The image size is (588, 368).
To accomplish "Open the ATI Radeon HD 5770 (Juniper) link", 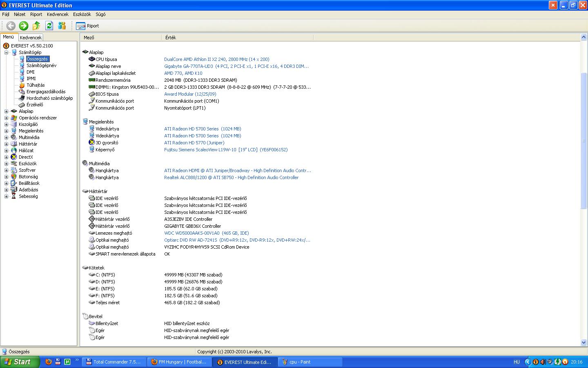I will tap(194, 143).
